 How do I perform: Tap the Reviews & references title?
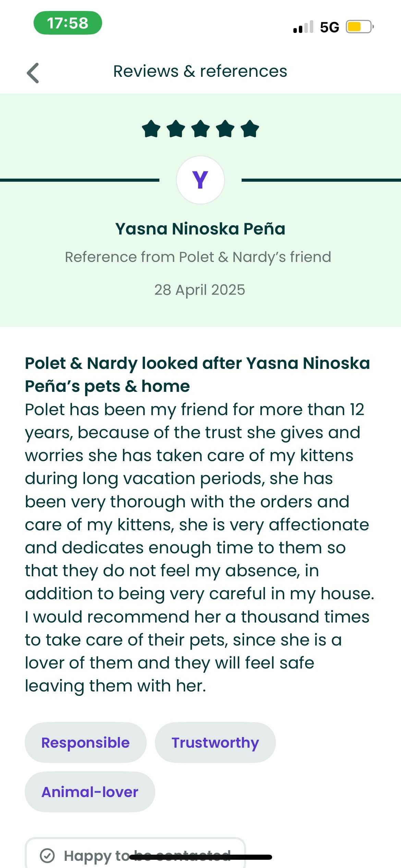coord(200,71)
